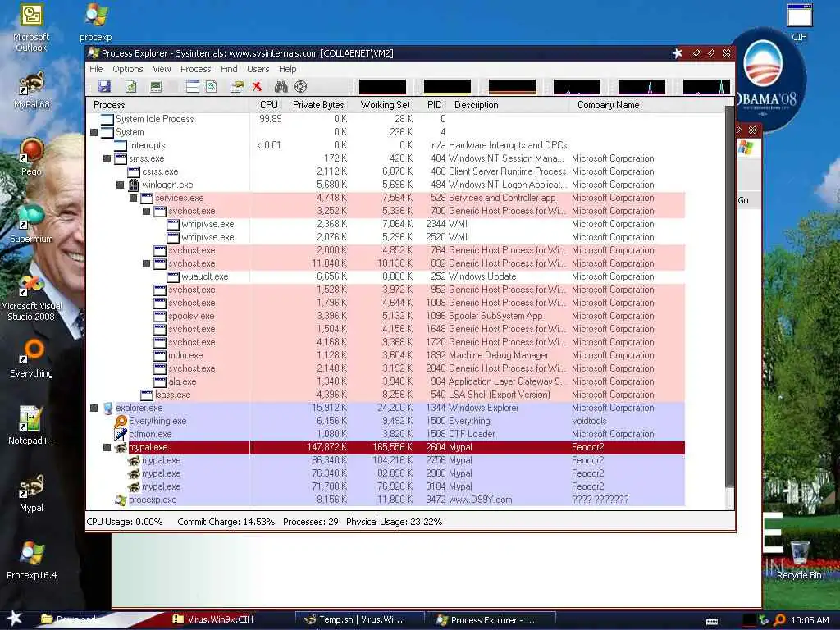Switch to Process Explorer taskbar button
Screen dimensions: 840x630
pyautogui.click(x=492, y=619)
